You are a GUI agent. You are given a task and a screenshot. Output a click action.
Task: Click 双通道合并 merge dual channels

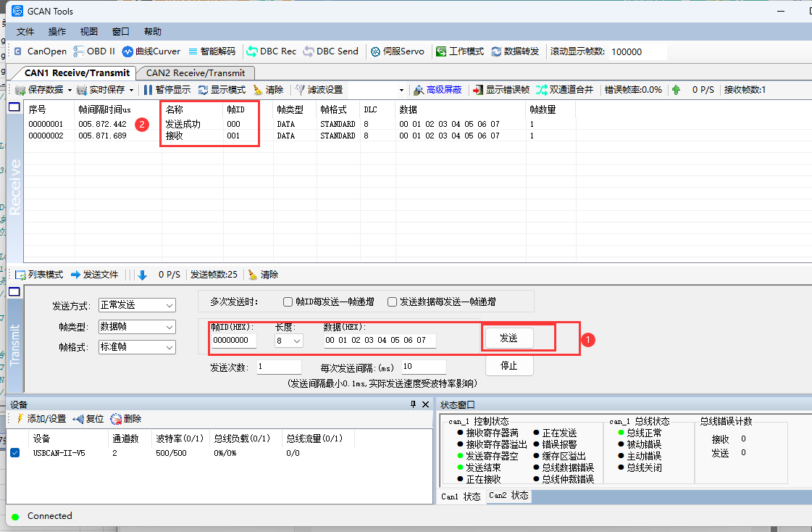[x=564, y=90]
